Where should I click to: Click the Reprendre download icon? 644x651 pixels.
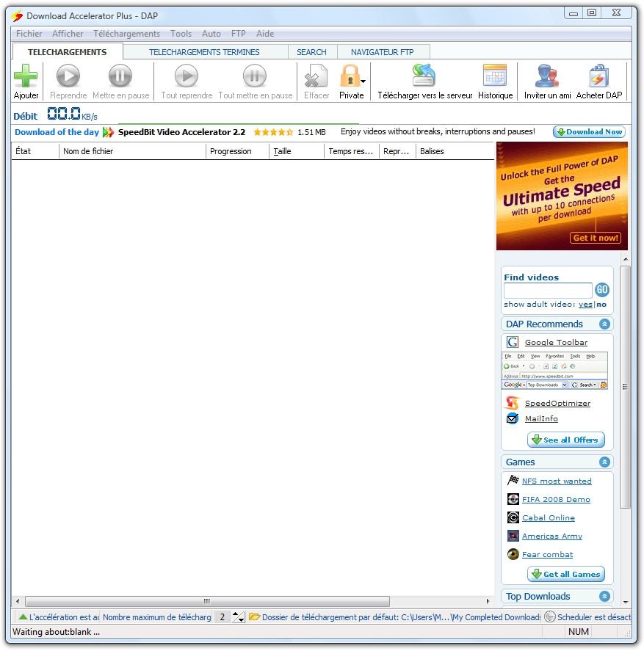(x=68, y=76)
